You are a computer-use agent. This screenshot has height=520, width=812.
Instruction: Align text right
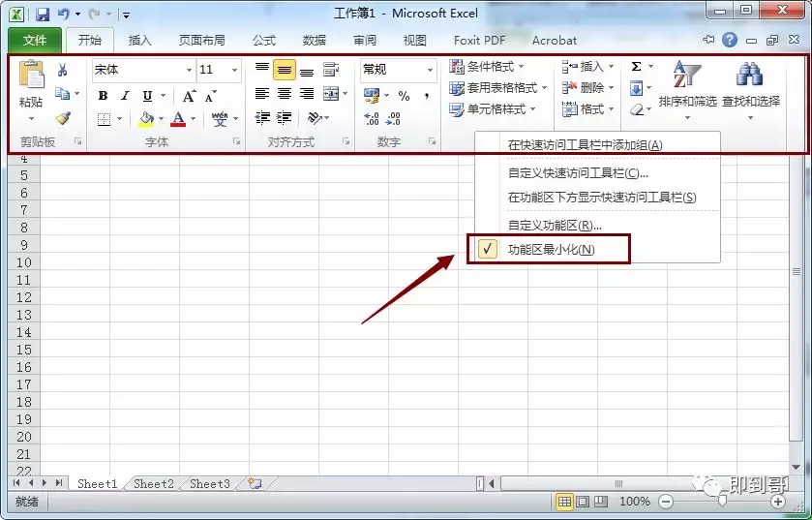coord(307,94)
